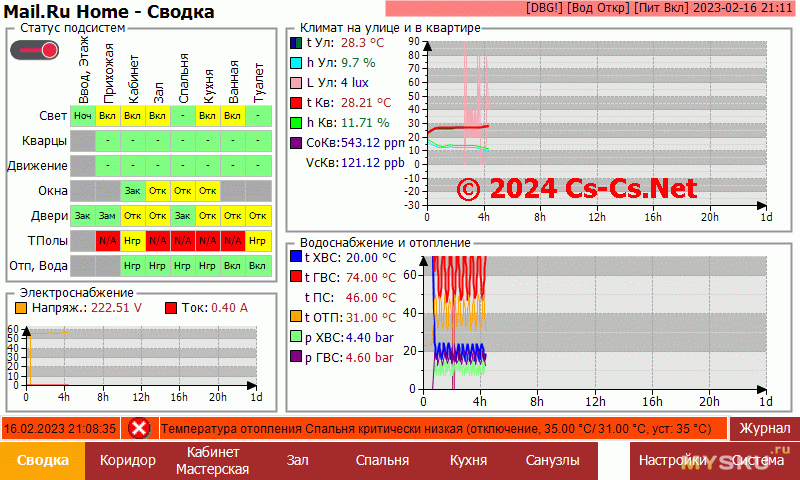
Task: Open the Кабинет Мастерская tab
Action: [212, 460]
